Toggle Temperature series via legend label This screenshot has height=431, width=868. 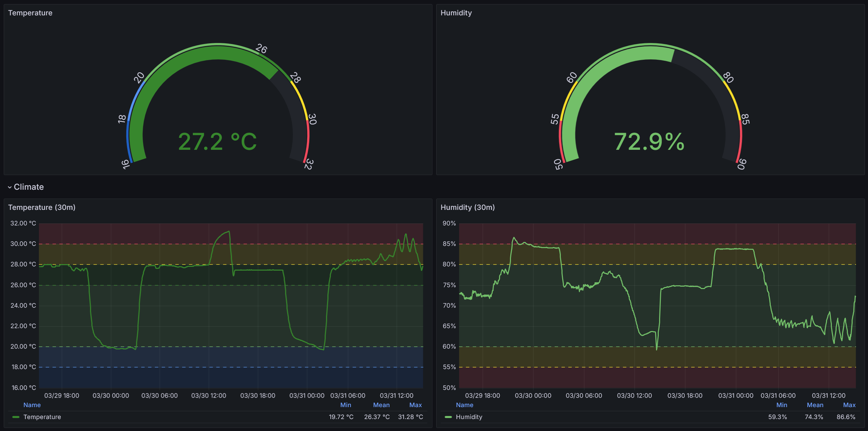tap(42, 417)
